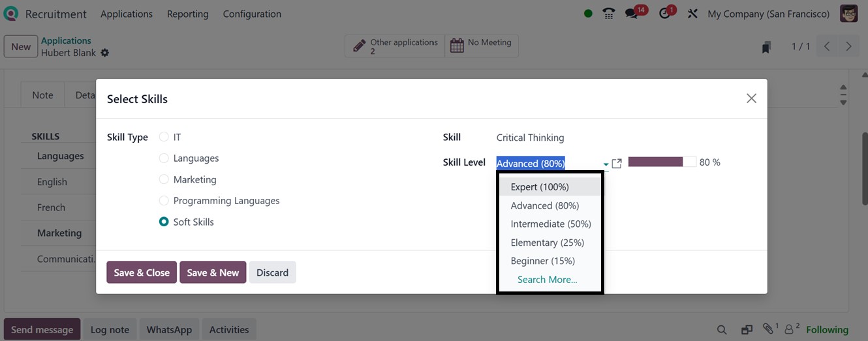Click the skill level progress bar
The image size is (868, 341).
[662, 162]
